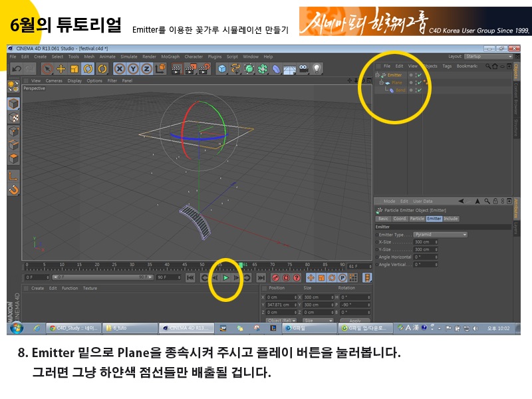
Task: Click the Camera object icon
Action: click(303, 68)
